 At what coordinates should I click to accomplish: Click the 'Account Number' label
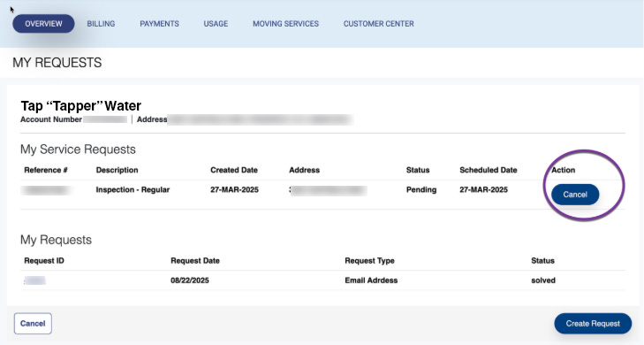click(x=51, y=119)
